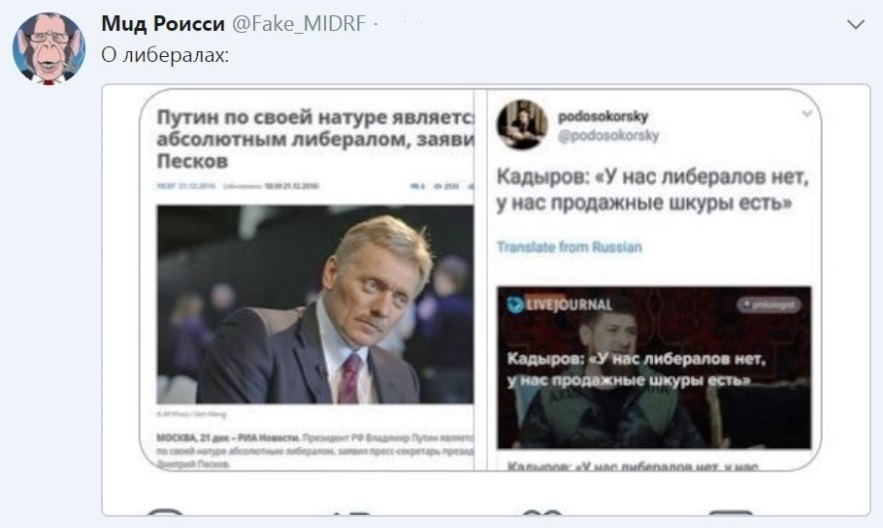The width and height of the screenshot is (883, 528).
Task: Open the LiveJournal Кадыров preview card
Action: coord(654,368)
